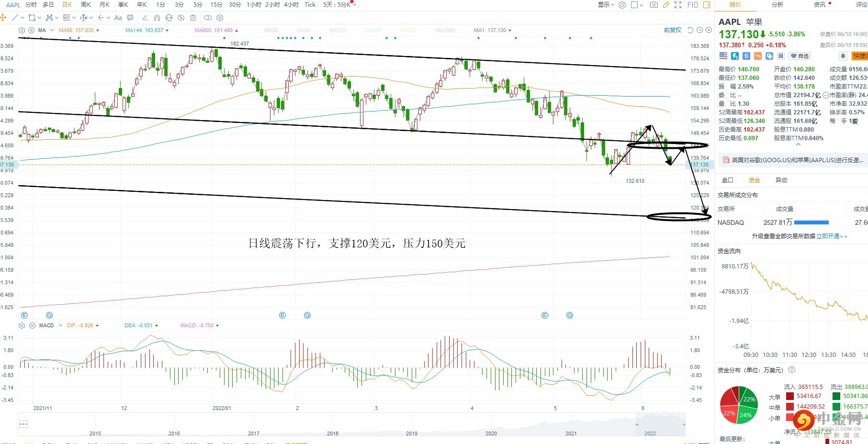
Task: Switch to 异动 tab
Action: [781, 180]
